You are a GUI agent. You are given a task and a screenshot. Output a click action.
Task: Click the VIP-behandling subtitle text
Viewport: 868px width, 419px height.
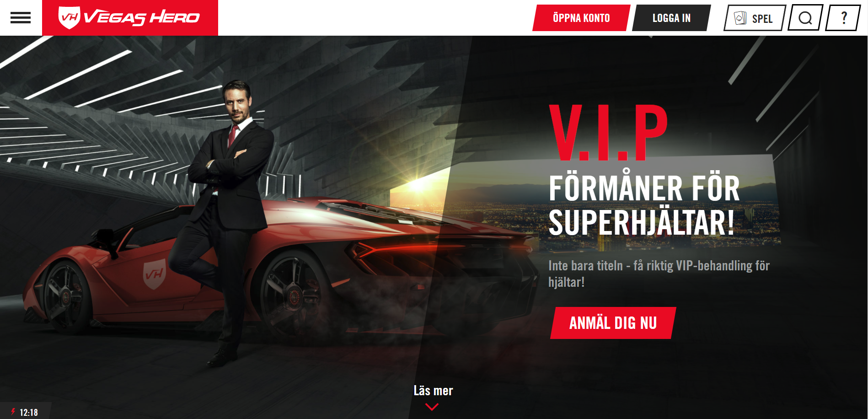pyautogui.click(x=659, y=274)
